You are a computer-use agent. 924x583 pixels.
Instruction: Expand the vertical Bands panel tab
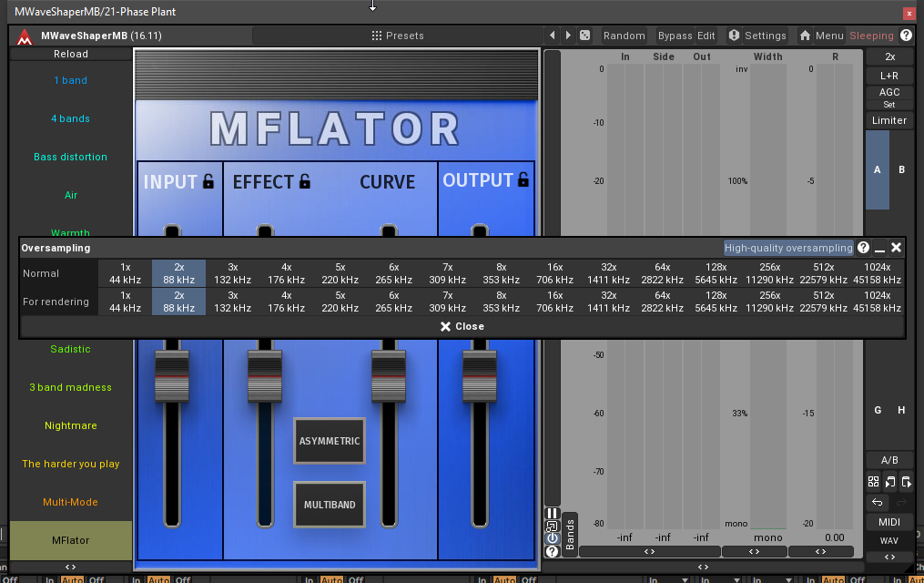pyautogui.click(x=570, y=535)
